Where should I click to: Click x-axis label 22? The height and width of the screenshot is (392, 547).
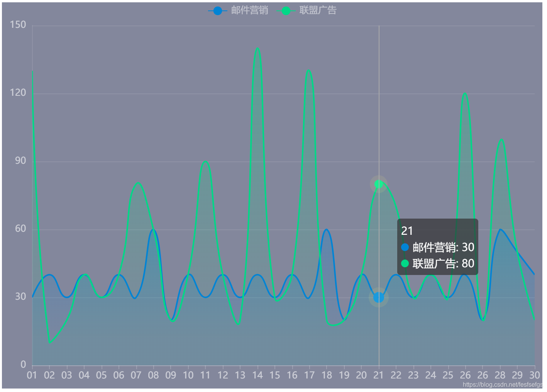(x=396, y=375)
